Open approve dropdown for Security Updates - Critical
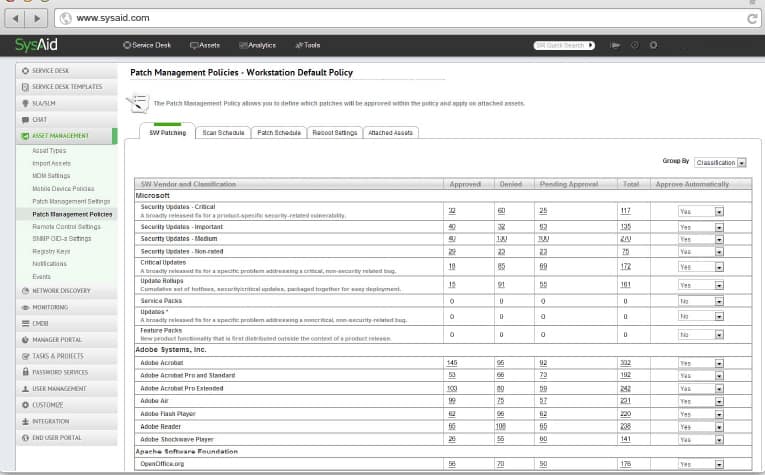 pos(701,212)
